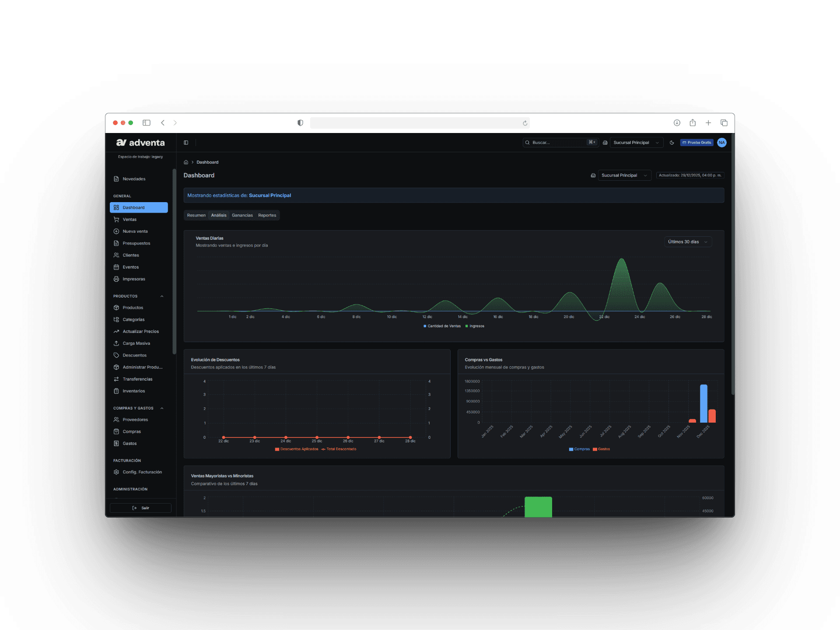Toggle dark mode moon icon
Image resolution: width=840 pixels, height=630 pixels.
[x=672, y=143]
